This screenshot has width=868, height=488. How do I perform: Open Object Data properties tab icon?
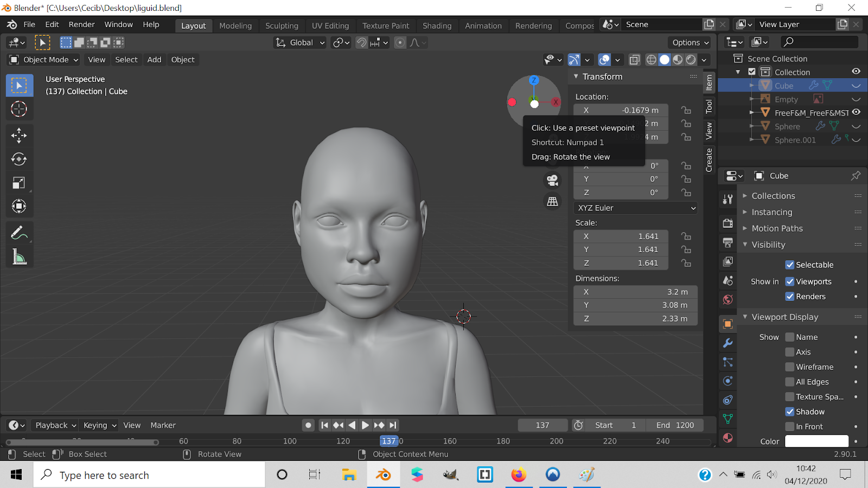[728, 419]
